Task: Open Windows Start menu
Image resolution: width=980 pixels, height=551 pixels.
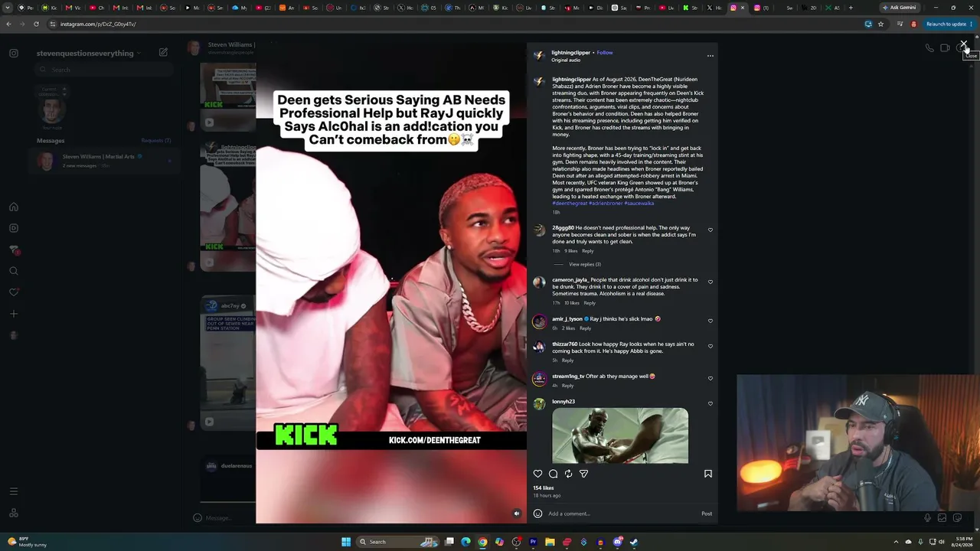Action: click(x=346, y=542)
